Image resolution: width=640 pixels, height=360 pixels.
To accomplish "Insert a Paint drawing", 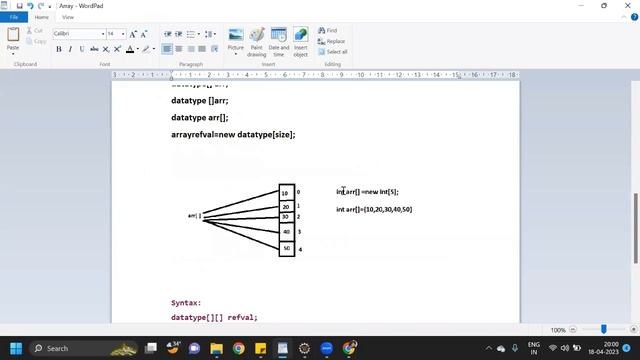I will click(x=257, y=42).
